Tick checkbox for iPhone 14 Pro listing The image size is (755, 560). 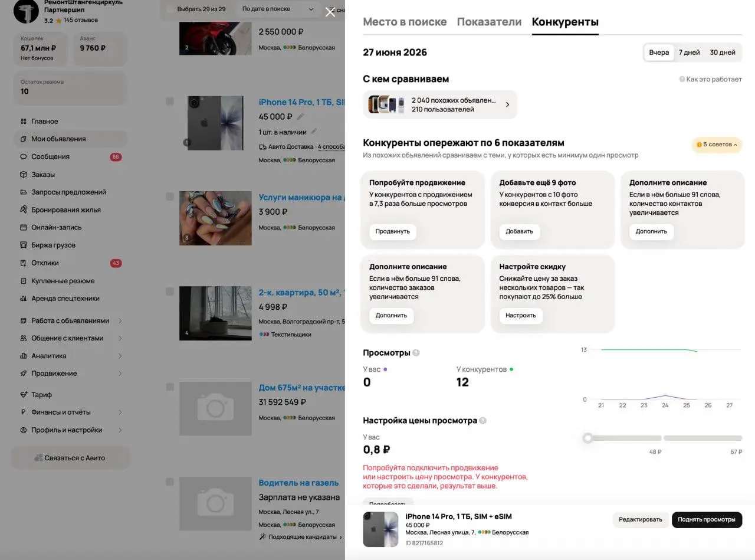click(170, 101)
